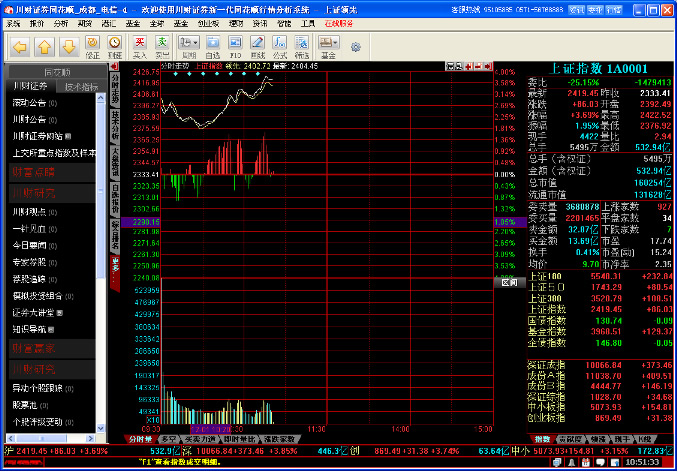Open the F10 info toolbar icon
This screenshot has height=472, width=678.
(234, 46)
